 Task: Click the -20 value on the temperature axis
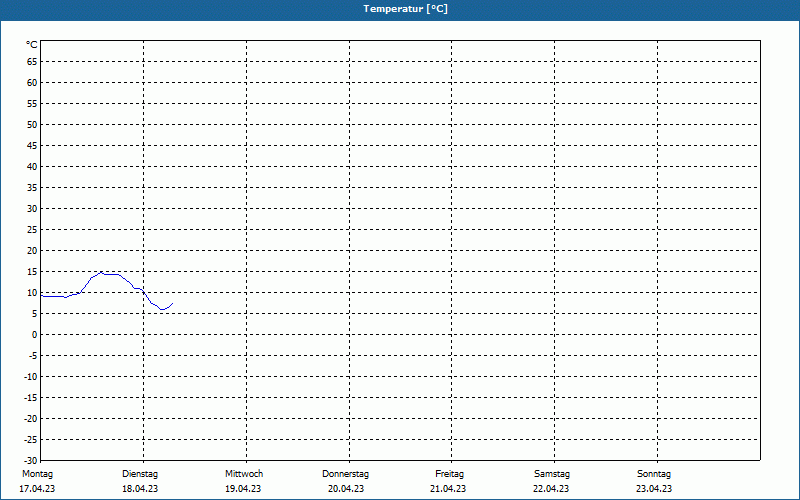31,419
